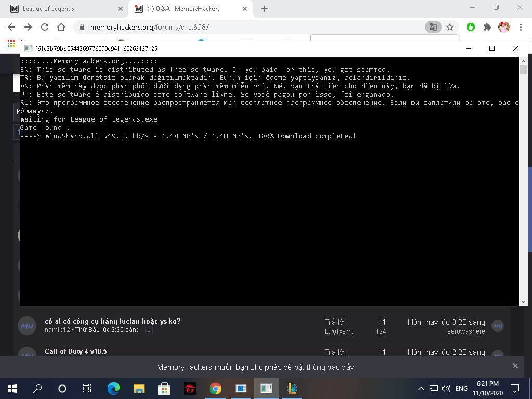Open Cortana from the taskbar
The width and height of the screenshot is (532, 399).
(x=62, y=389)
